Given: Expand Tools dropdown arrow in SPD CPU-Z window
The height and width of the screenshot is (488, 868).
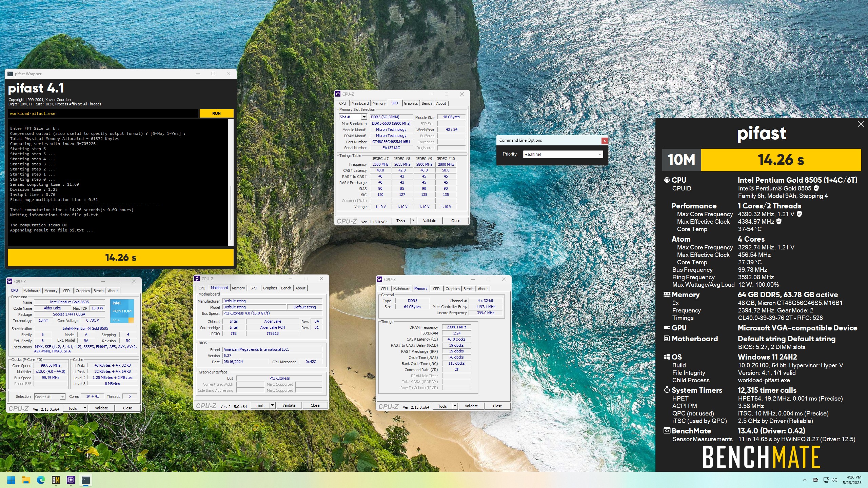Looking at the screenshot, I should pyautogui.click(x=413, y=221).
